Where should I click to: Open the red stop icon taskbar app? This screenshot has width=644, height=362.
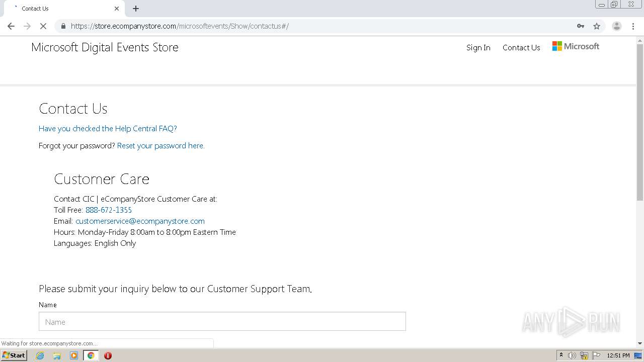click(x=108, y=355)
